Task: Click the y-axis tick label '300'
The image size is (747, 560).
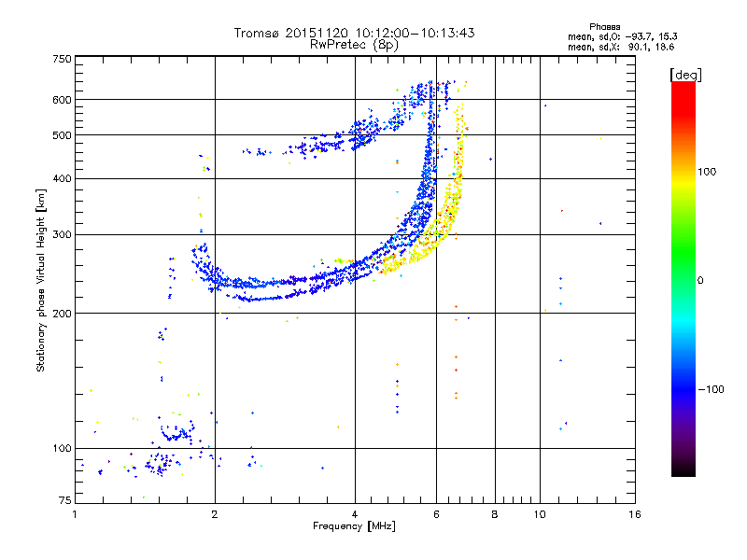Action: coord(62,234)
